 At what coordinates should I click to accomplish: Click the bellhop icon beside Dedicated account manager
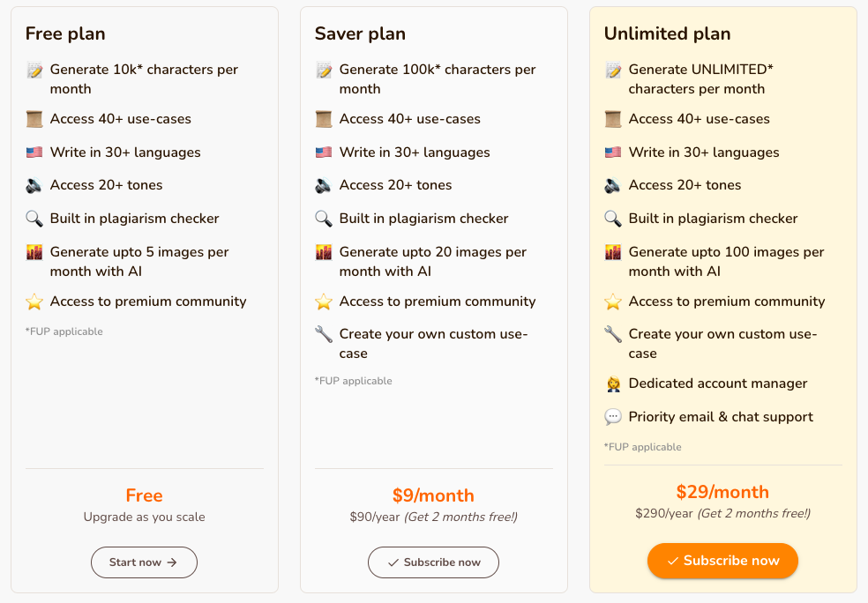point(612,383)
